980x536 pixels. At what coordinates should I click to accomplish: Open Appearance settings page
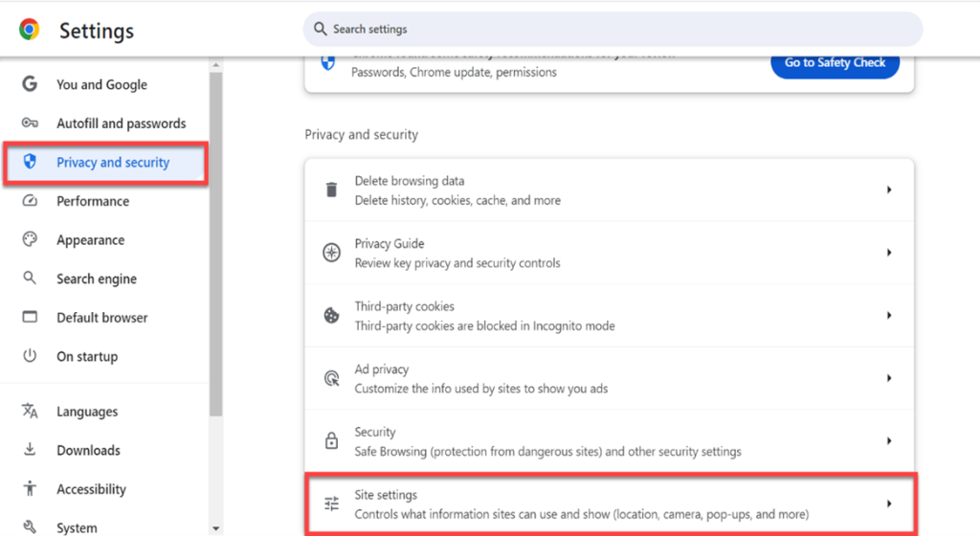[x=91, y=240]
